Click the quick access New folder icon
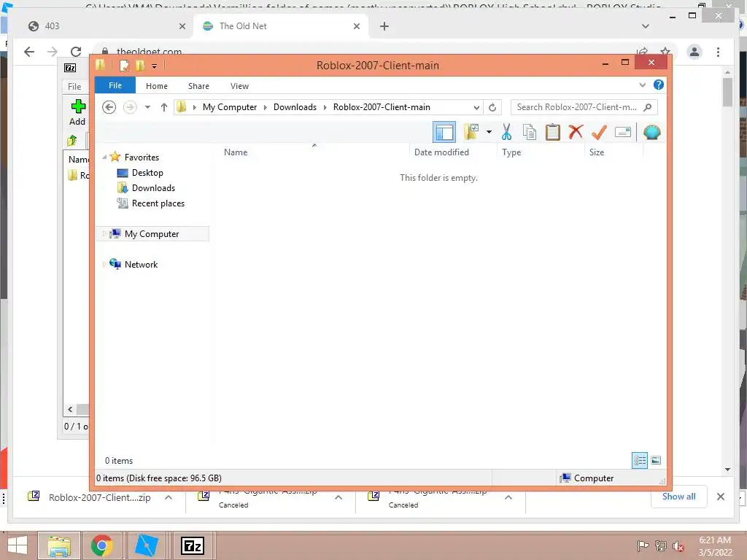747x560 pixels. tap(139, 65)
